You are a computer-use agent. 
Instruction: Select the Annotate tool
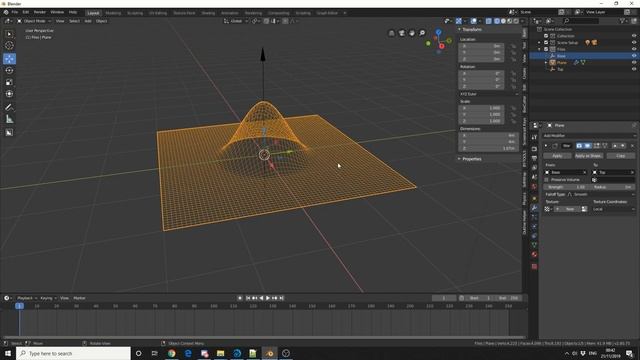[9, 107]
